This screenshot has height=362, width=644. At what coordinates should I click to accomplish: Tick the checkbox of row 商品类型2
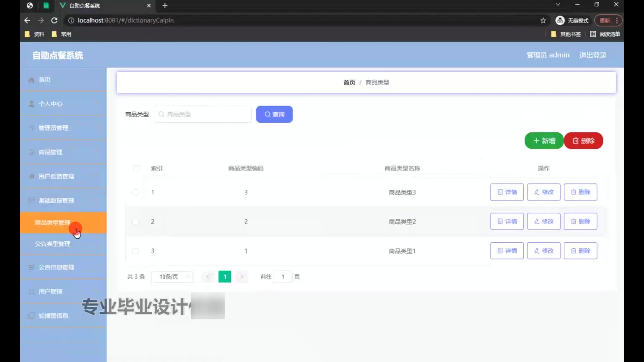pos(136,222)
